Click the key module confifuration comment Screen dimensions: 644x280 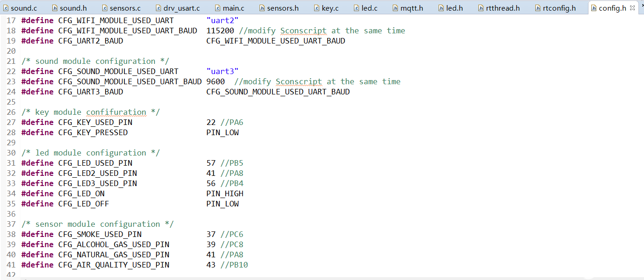tap(91, 112)
